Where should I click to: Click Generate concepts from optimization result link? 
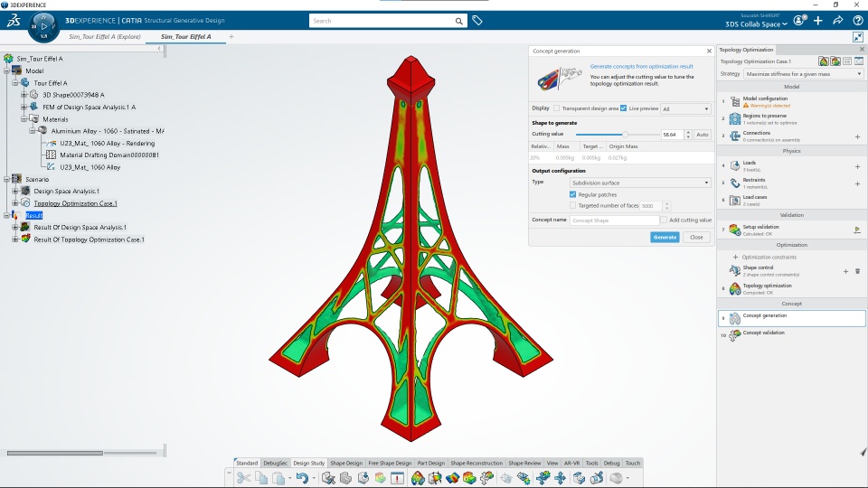tap(642, 66)
